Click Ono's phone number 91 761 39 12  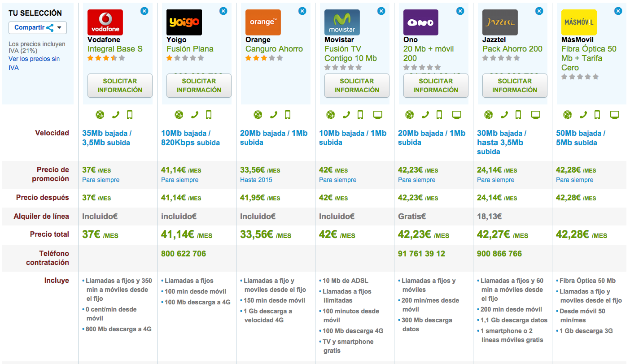(x=421, y=254)
